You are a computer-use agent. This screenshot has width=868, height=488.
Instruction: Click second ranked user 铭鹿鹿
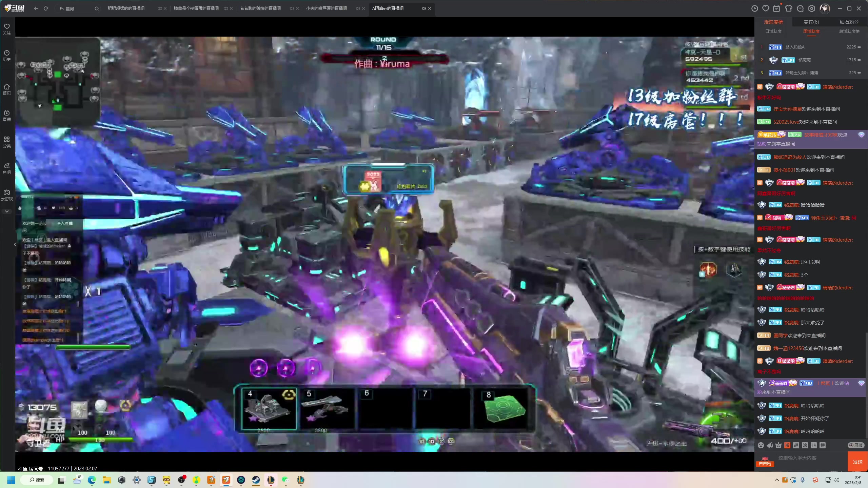804,60
